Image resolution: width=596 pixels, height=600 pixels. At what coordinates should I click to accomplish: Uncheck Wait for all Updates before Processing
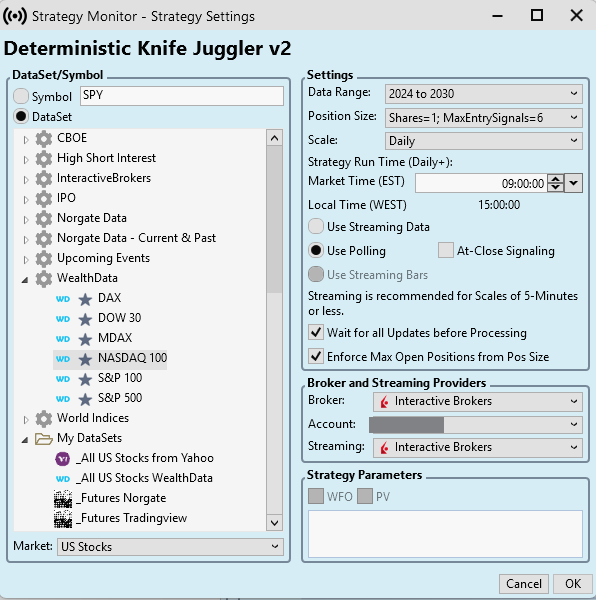[x=316, y=332]
